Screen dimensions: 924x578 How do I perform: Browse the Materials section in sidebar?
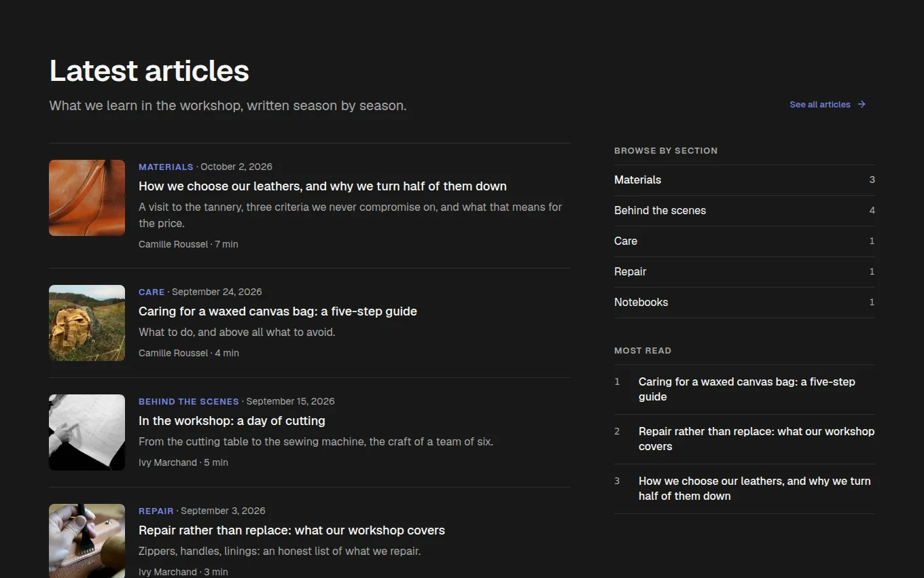(745, 180)
